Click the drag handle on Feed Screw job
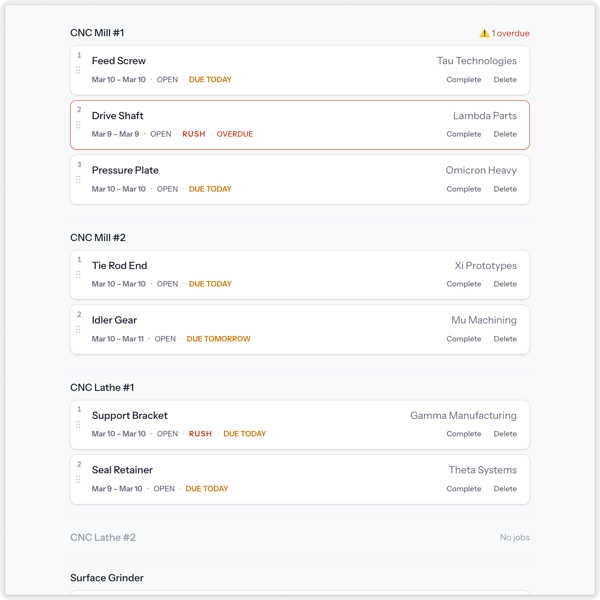This screenshot has height=600, width=600. (78, 71)
